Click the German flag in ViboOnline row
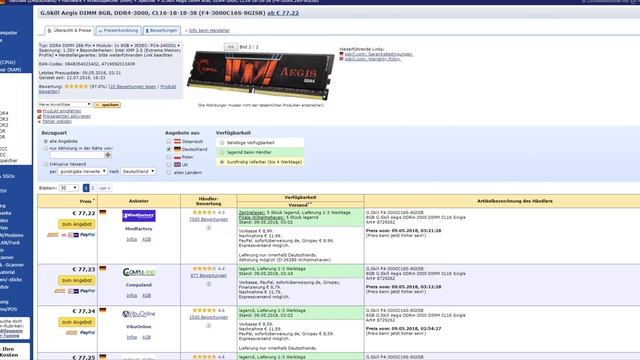 102,310
